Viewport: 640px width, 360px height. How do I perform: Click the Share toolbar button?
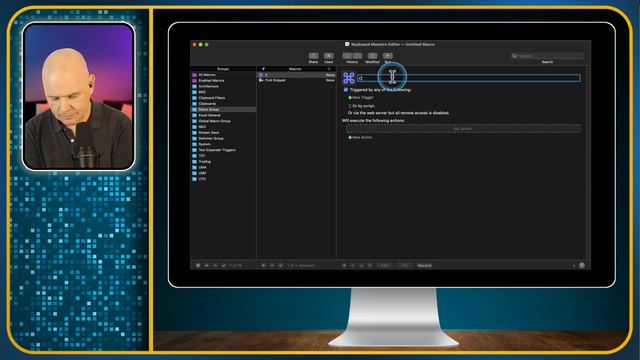(x=313, y=56)
